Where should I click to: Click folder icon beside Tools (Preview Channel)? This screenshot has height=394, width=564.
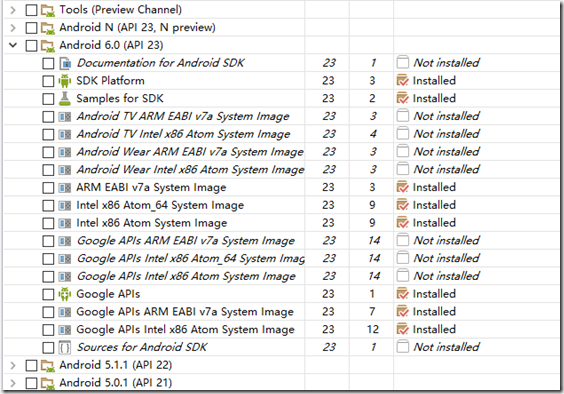pyautogui.click(x=48, y=10)
